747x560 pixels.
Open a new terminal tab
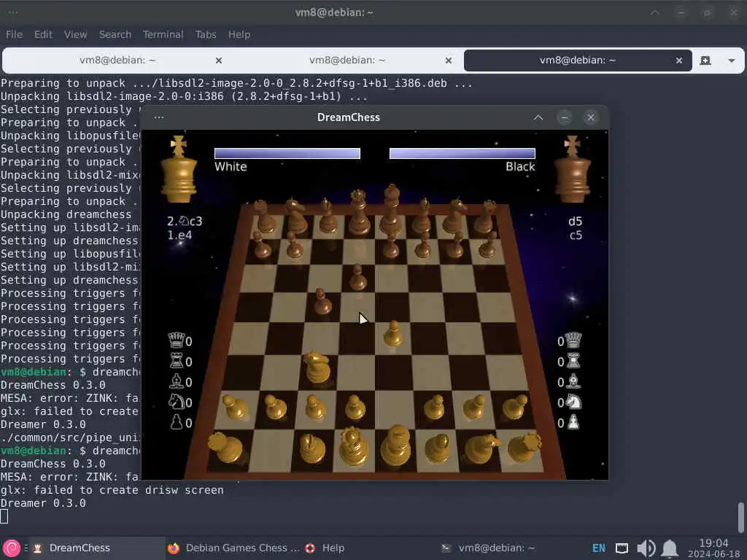(705, 61)
